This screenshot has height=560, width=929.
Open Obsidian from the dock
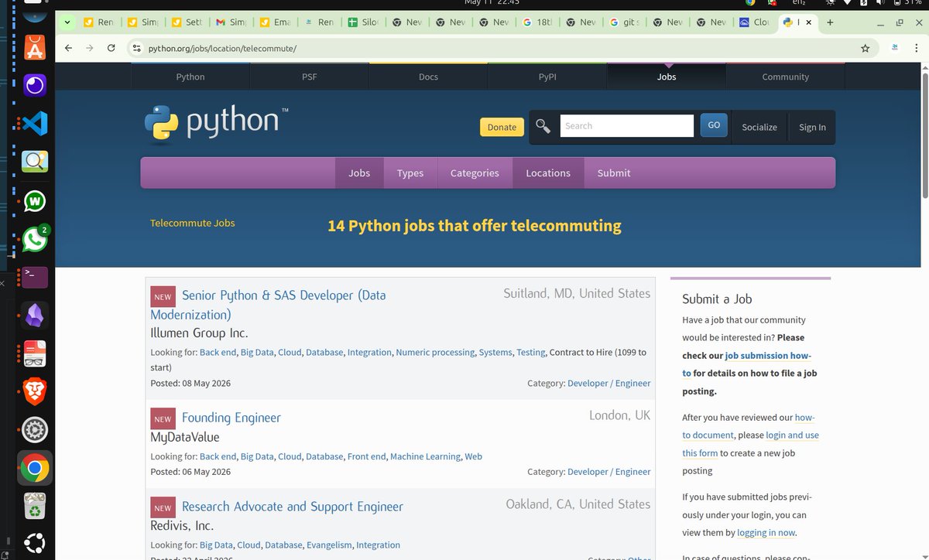click(35, 316)
